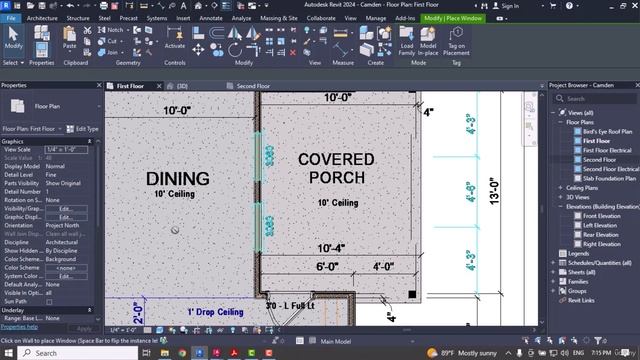The height and width of the screenshot is (360, 640).
Task: Click the drawing area vertical scrollbar
Action: (542, 208)
